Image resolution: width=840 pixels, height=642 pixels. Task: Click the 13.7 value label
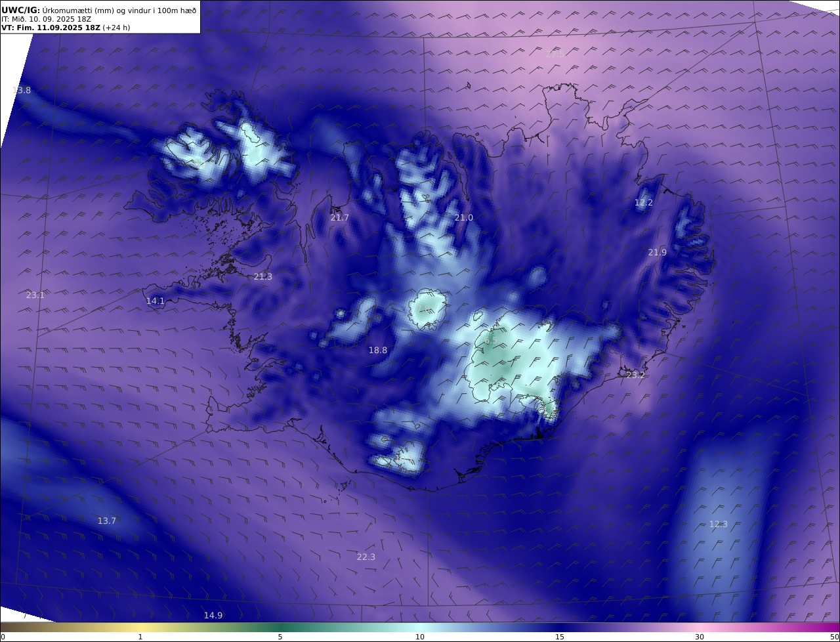tap(107, 521)
